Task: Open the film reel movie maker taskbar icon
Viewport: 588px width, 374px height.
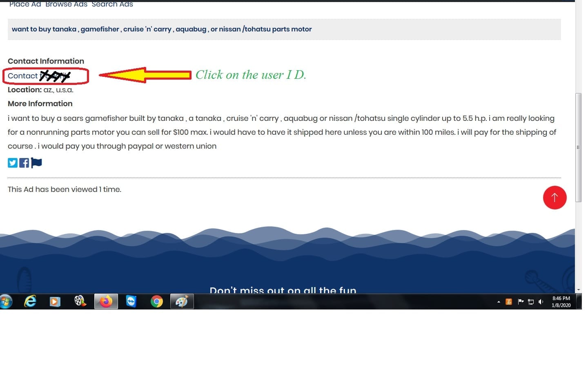Action: (x=80, y=302)
